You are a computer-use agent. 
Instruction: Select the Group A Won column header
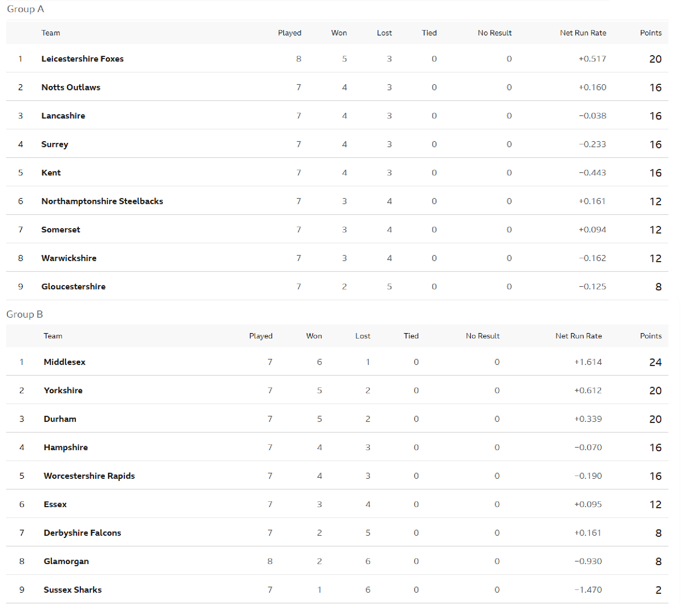pos(339,33)
